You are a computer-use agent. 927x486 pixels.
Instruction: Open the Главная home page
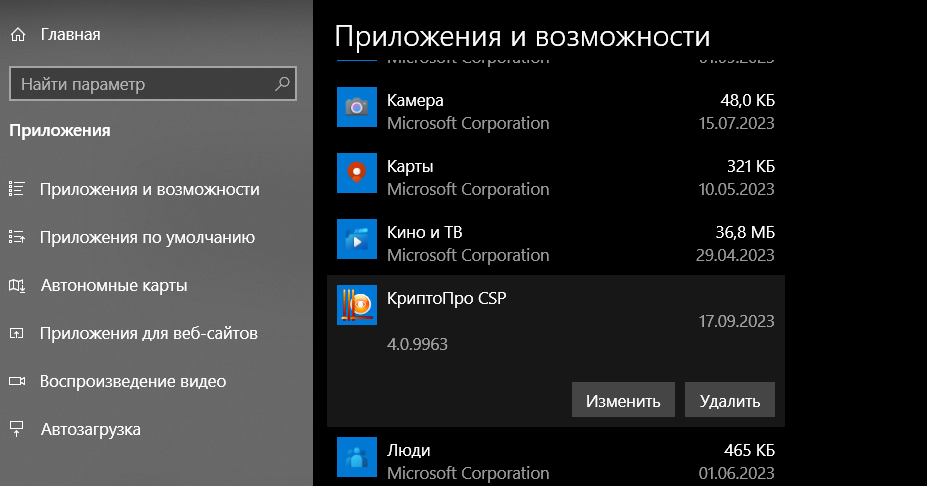pos(70,35)
